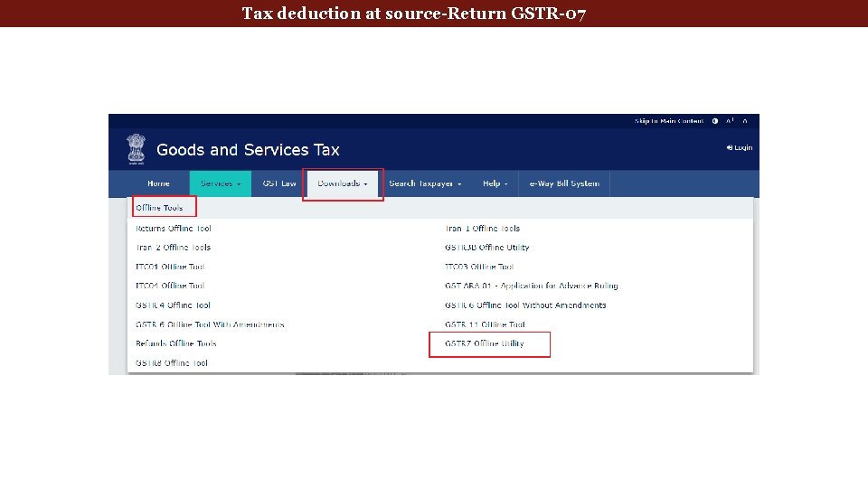Screen dimensions: 868x488
Task: Open GST ARA 01 Advance Ruling link
Action: [x=532, y=286]
